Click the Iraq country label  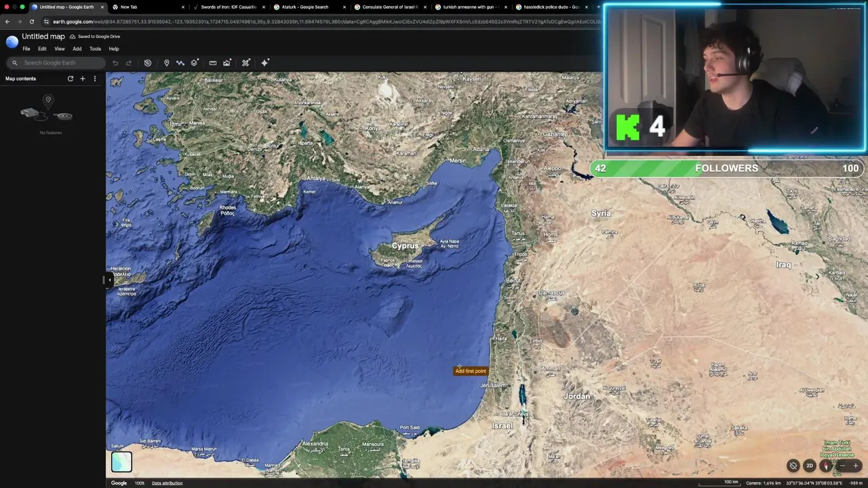point(783,265)
